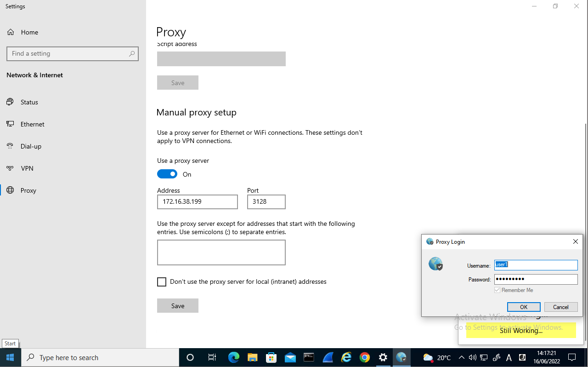588x367 pixels.
Task: Open notifications from the Action Center icon
Action: 572,357
